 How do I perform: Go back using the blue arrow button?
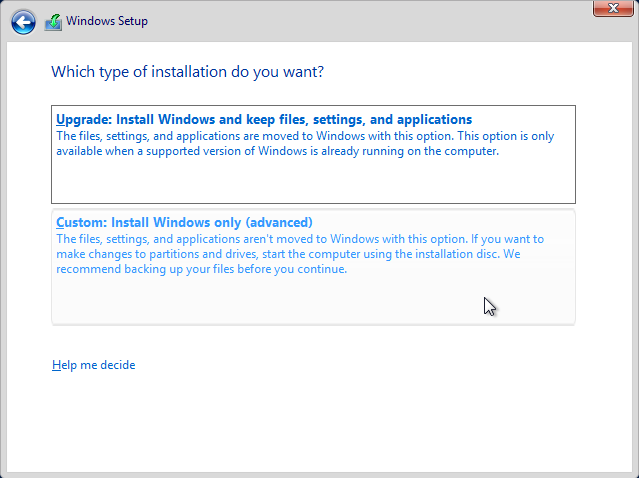[23, 22]
